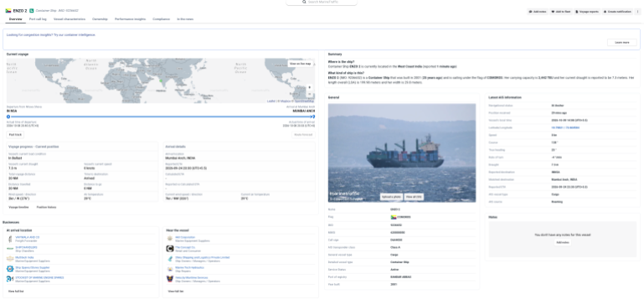The width and height of the screenshot is (644, 305).
Task: Click Upload a photo button
Action: 391,197
